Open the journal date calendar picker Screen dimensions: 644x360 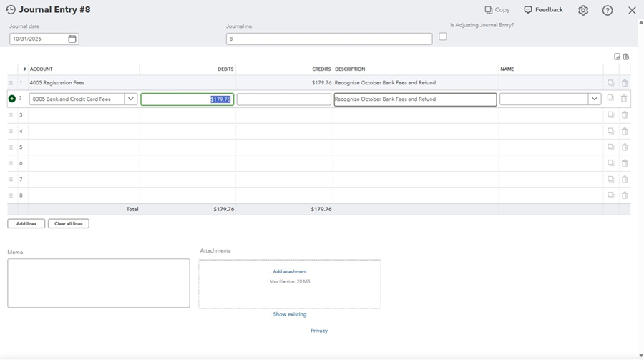click(72, 39)
